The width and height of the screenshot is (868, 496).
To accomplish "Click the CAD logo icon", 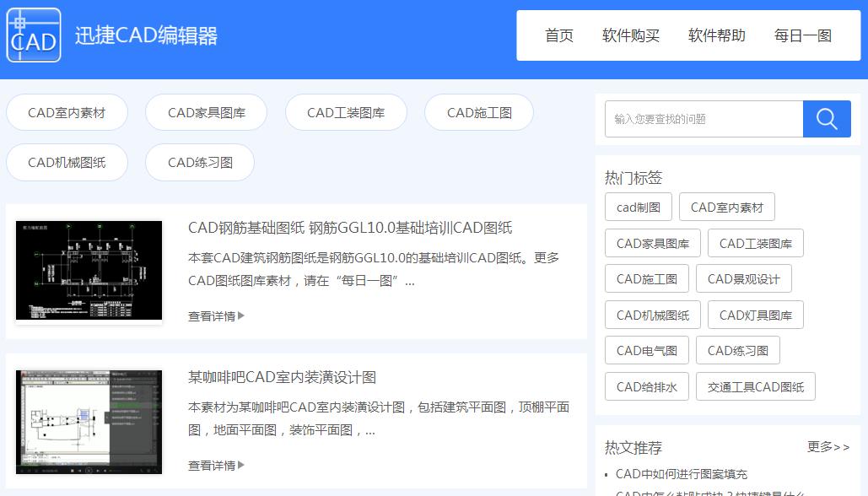I will [33, 35].
